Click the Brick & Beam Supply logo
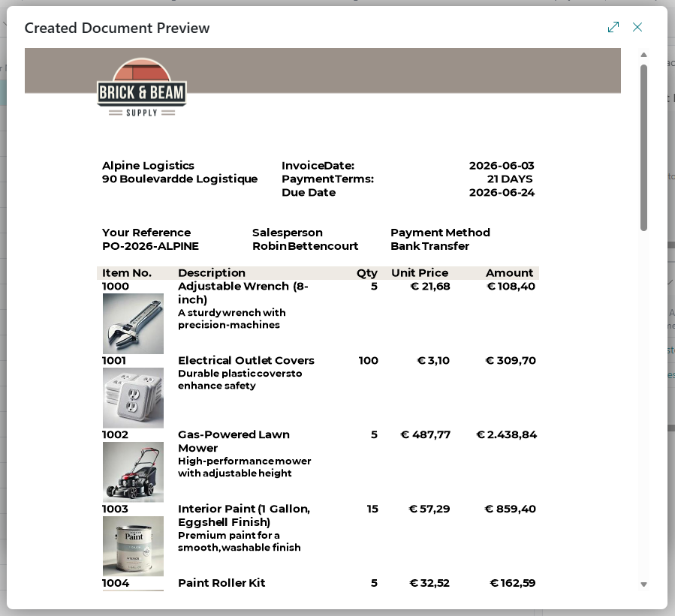 tap(142, 88)
